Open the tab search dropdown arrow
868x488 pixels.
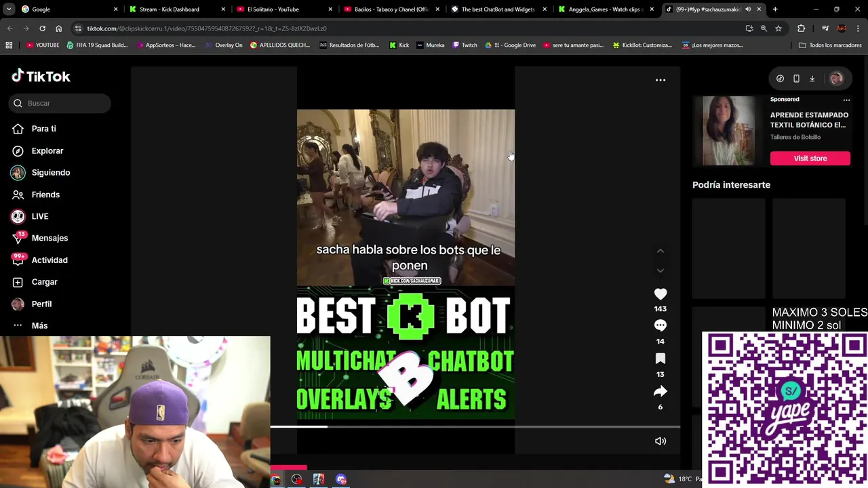[9, 9]
